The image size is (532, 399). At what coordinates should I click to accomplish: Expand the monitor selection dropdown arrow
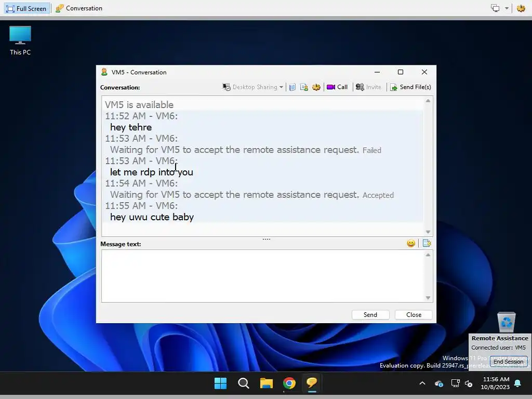[x=507, y=8]
